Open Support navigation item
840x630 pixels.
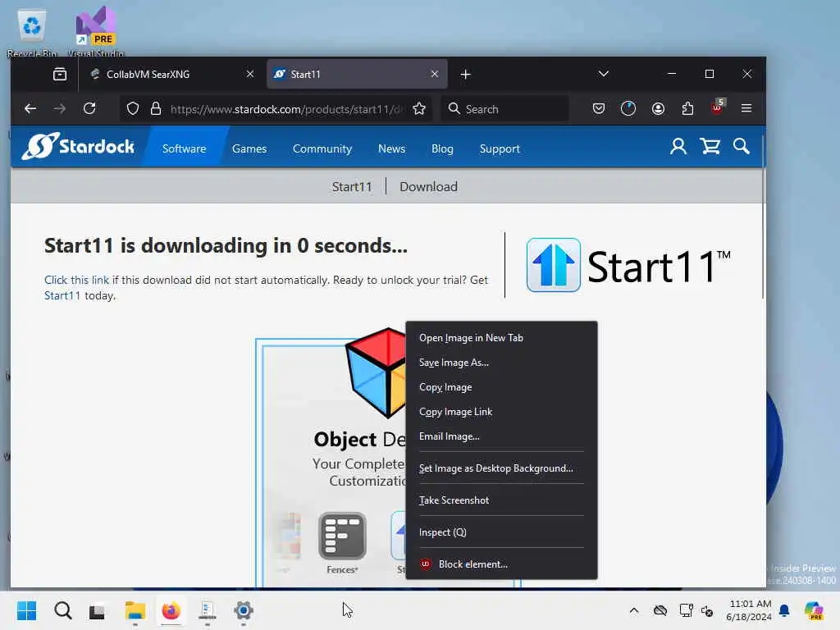point(500,148)
